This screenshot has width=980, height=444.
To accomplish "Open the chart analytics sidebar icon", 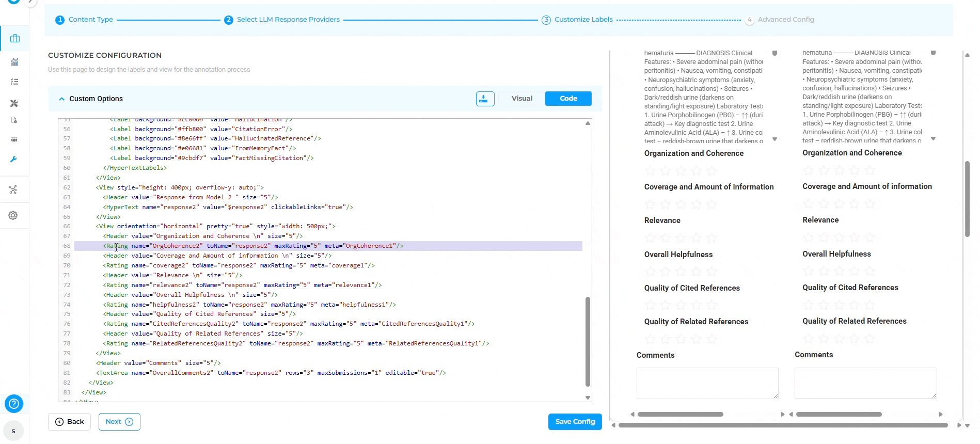I will tap(14, 62).
